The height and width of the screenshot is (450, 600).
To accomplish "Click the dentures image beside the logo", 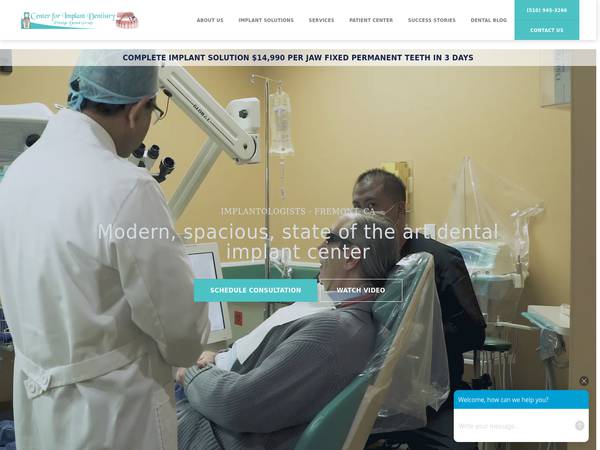I will click(127, 20).
